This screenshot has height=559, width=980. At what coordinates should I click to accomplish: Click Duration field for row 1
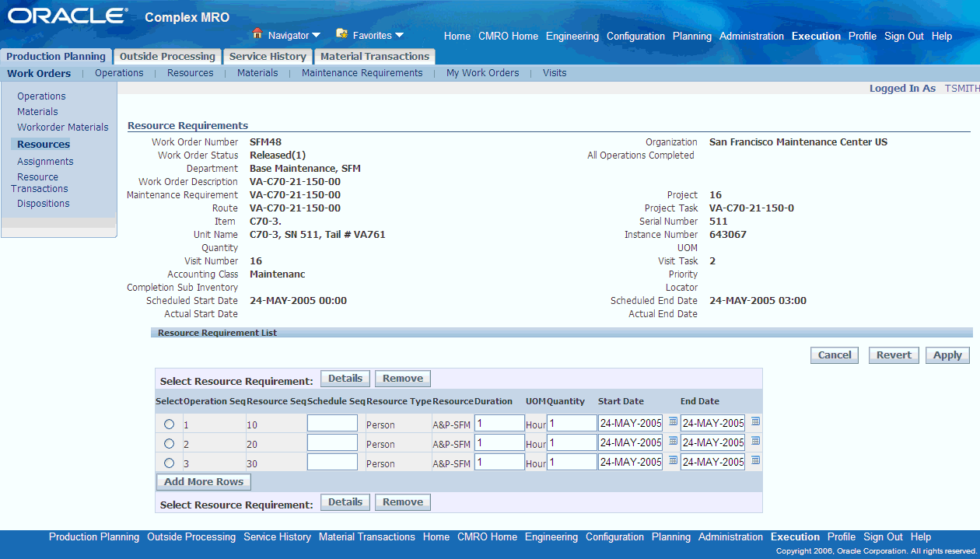pos(499,423)
